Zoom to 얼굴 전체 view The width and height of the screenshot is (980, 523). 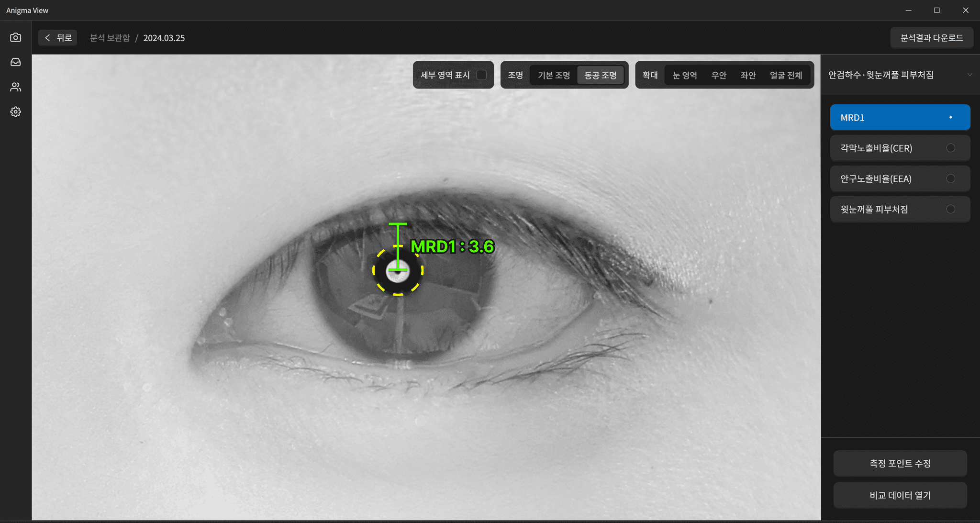pos(786,75)
